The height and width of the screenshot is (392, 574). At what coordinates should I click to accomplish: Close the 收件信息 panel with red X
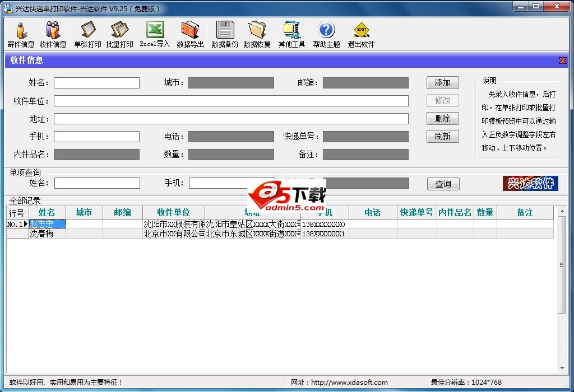562,60
